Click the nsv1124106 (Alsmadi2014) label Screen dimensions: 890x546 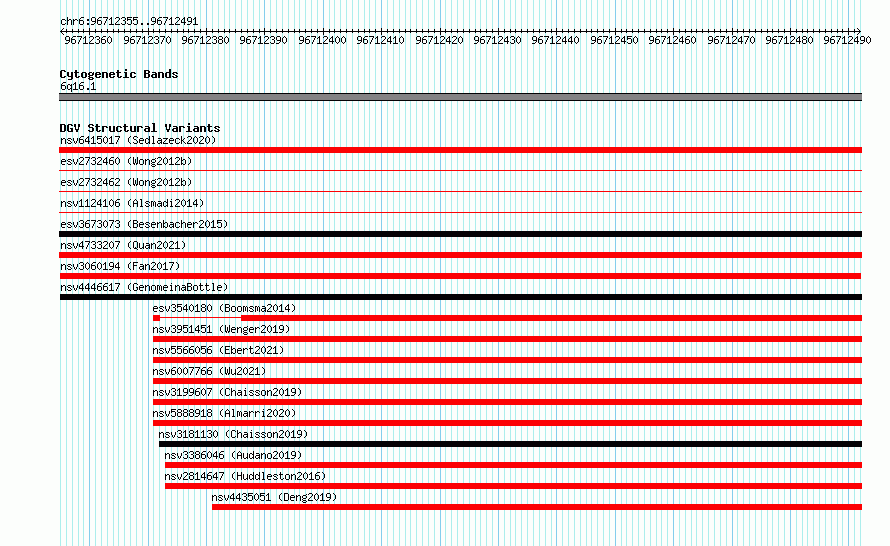[132, 203]
